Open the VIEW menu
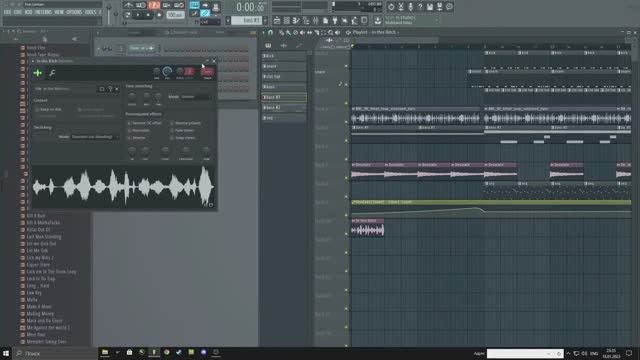The width and height of the screenshot is (640, 360). click(59, 12)
